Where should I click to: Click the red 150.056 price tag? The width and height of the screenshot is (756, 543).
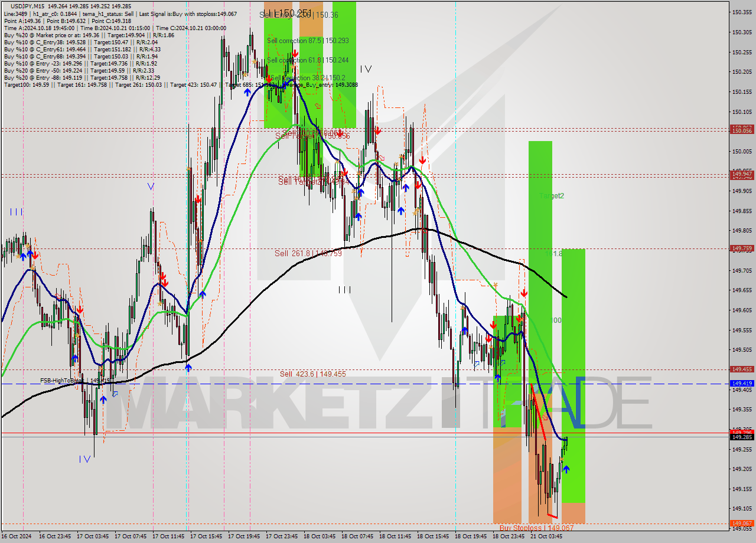point(742,131)
